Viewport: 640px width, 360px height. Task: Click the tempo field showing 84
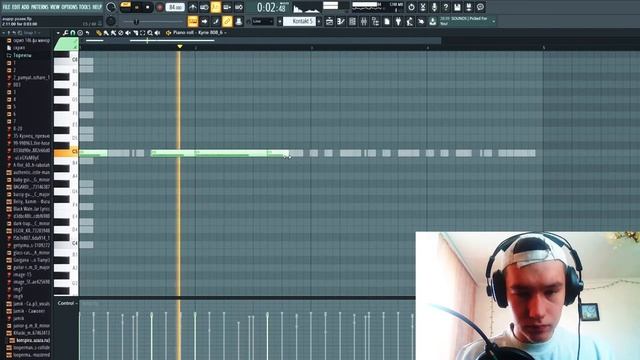(x=176, y=7)
